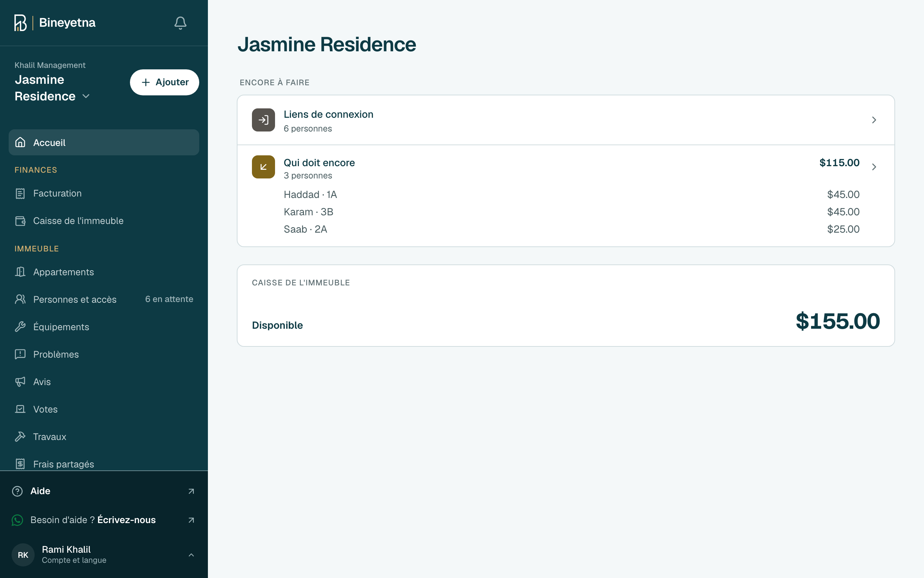Click the Écrivez-nous help link
Viewport: 924px width, 578px height.
click(126, 520)
